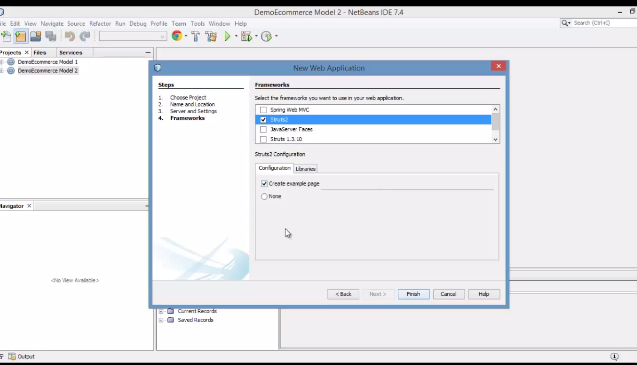Click the Finish button
The width and height of the screenshot is (637, 365).
coord(414,294)
